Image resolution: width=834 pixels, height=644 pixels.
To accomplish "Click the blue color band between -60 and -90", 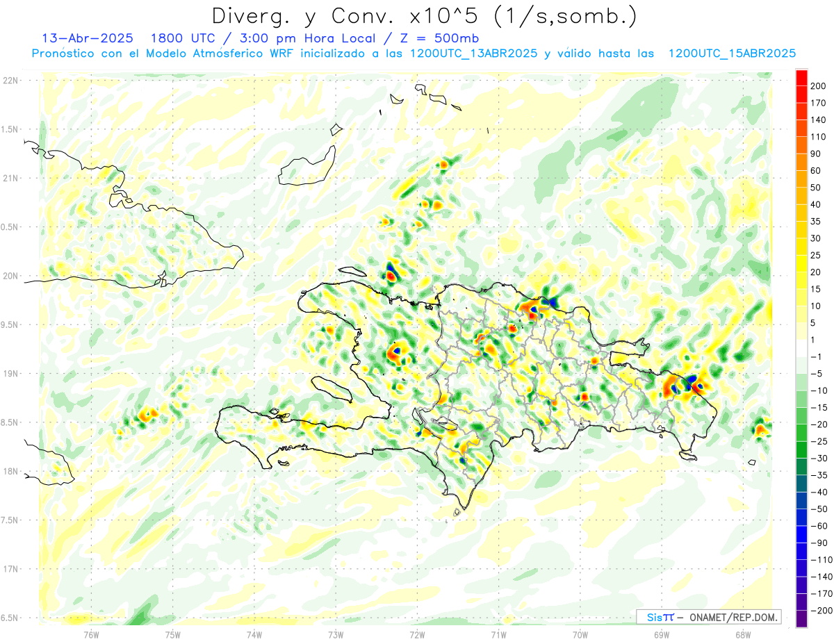I will click(x=802, y=534).
